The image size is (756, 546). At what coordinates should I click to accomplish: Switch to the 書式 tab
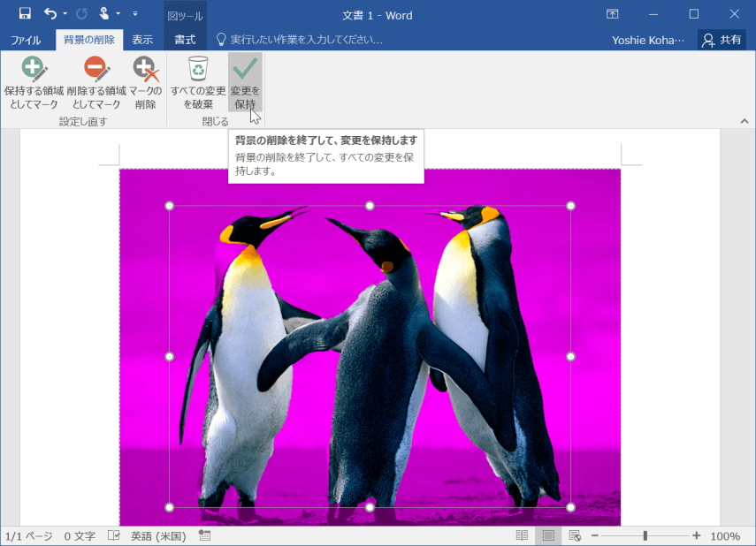click(185, 40)
